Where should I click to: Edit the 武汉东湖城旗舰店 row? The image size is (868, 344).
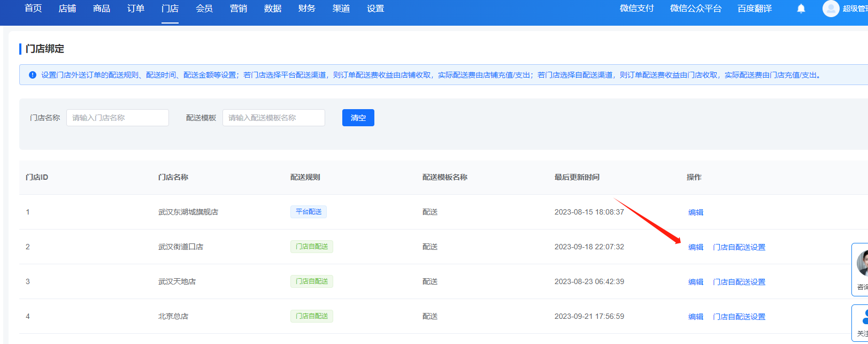click(696, 212)
